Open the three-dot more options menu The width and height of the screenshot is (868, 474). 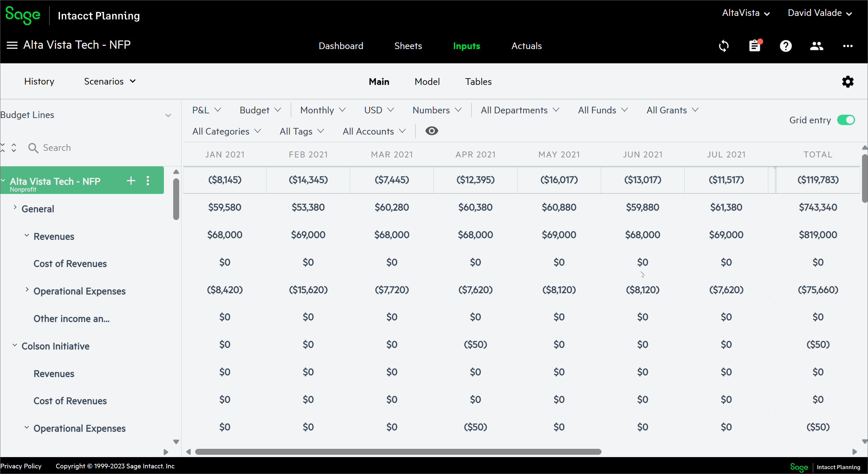click(848, 46)
